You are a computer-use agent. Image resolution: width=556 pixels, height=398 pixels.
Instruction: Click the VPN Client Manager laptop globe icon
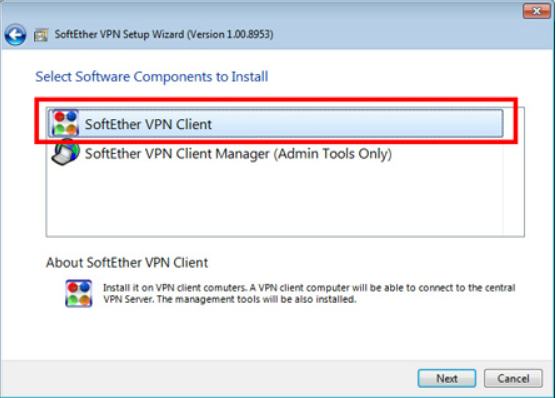click(65, 153)
